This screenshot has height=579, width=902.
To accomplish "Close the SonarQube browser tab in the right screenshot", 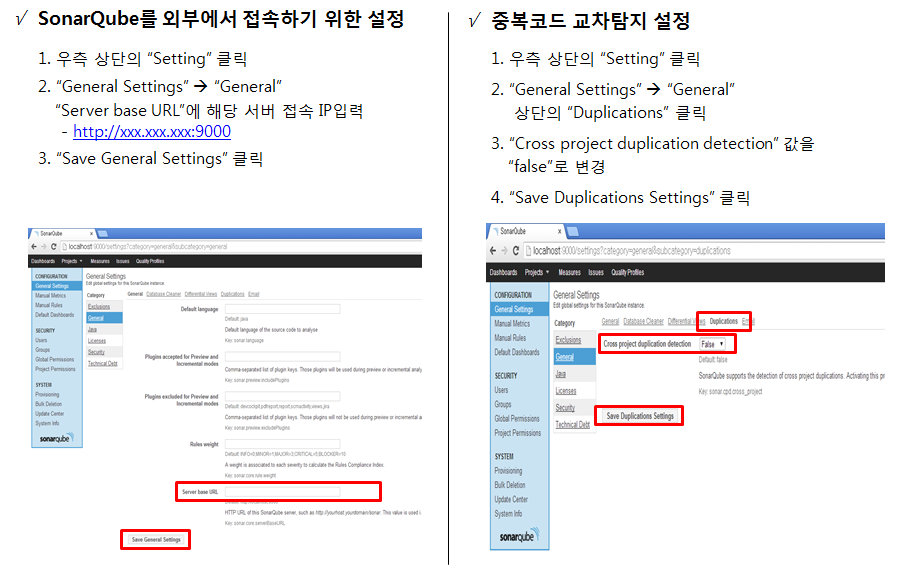I will (x=559, y=231).
